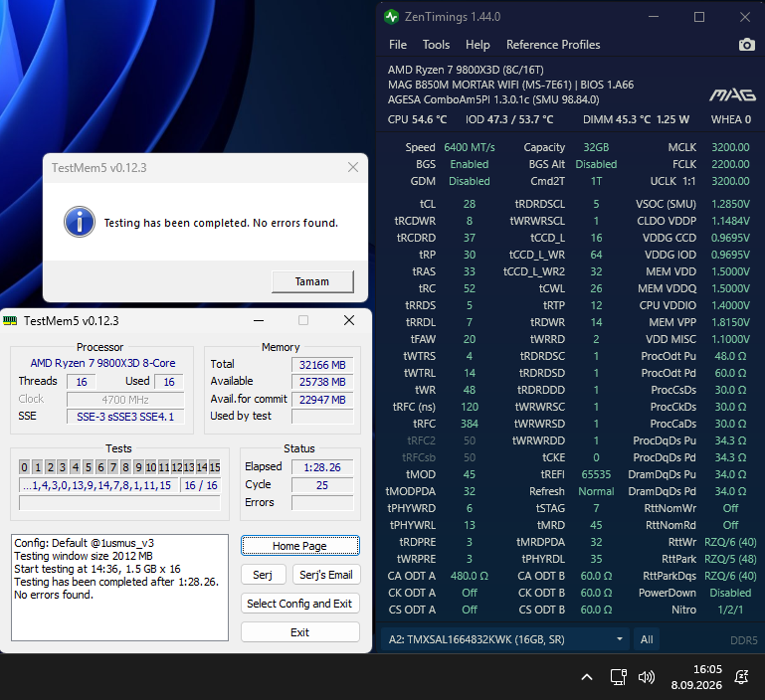Click the ZenTimings app logo icon
This screenshot has height=700, width=765.
(x=391, y=17)
